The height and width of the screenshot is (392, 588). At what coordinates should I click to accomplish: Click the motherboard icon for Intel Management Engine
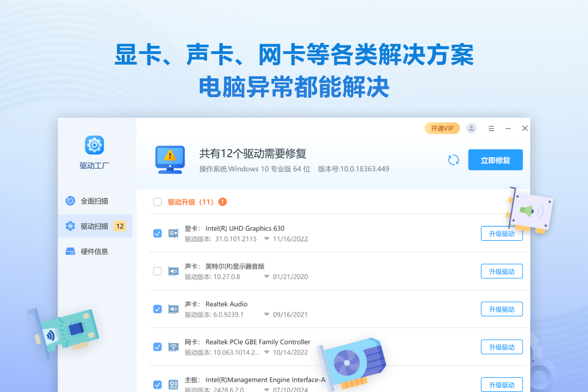click(x=173, y=384)
